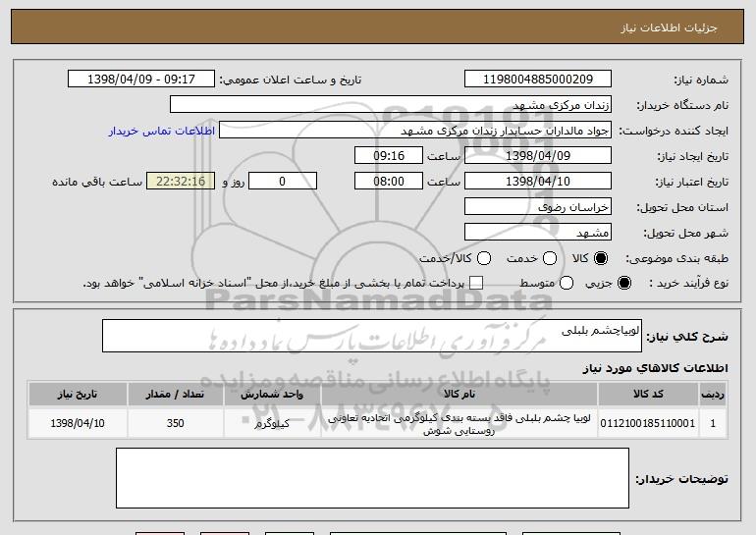This screenshot has height=535, width=756.
Task: Select the کالا/خدمت radio button
Action: 484,258
